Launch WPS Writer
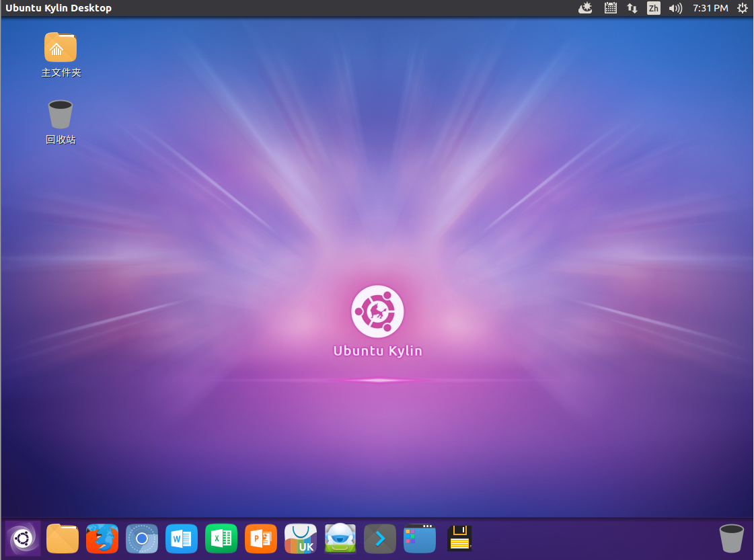 tap(182, 538)
